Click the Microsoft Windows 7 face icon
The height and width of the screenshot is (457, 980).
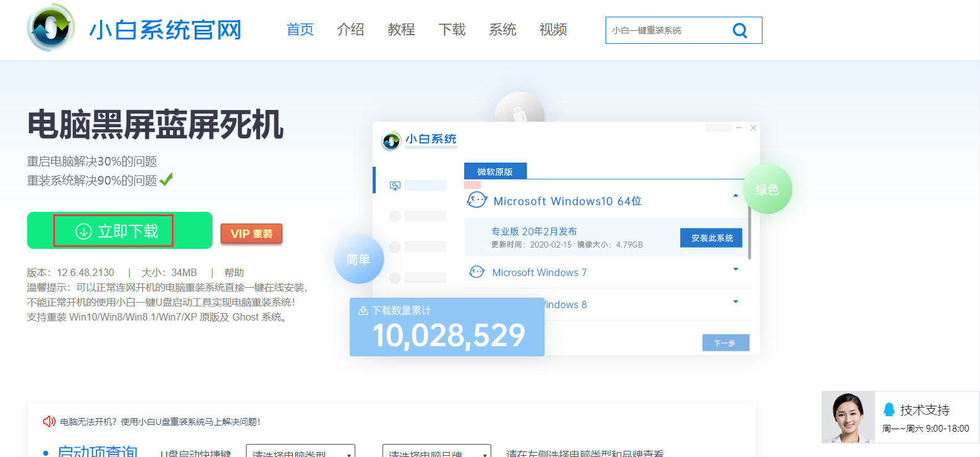pyautogui.click(x=476, y=272)
